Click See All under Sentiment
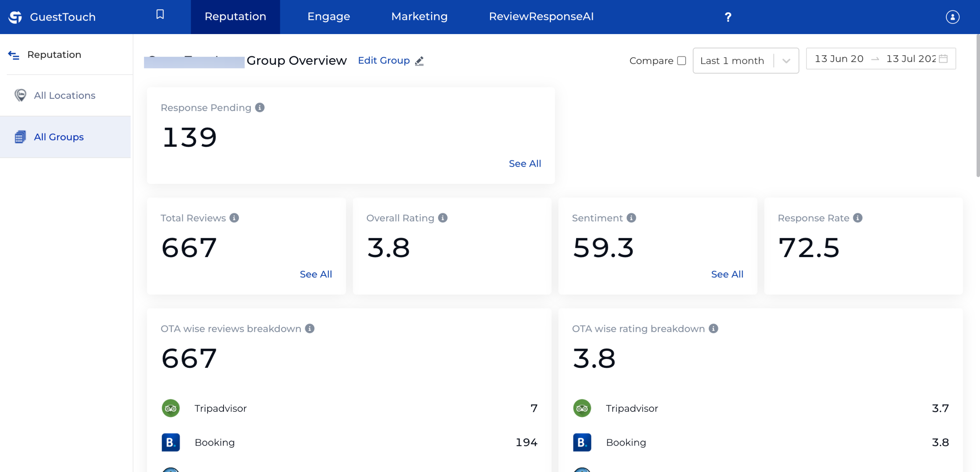980x472 pixels. click(727, 274)
